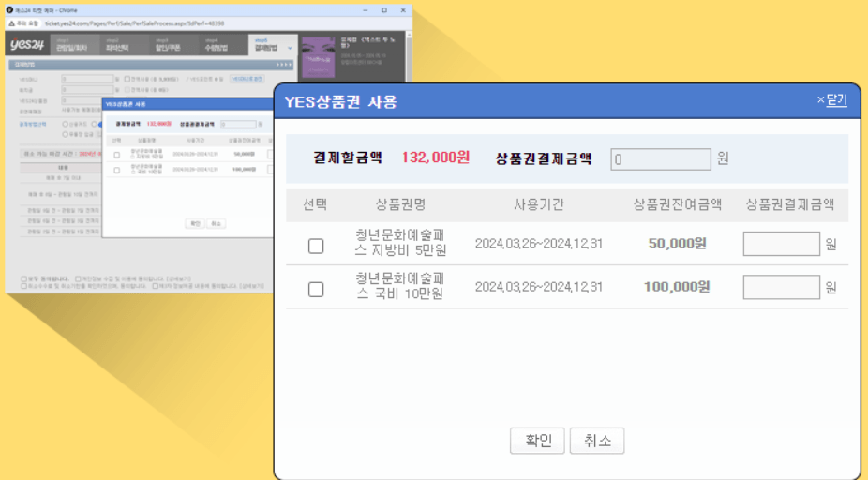Click the red 132,000원 amount in enlarged popup
Screen dimensions: 868x480
click(436, 157)
